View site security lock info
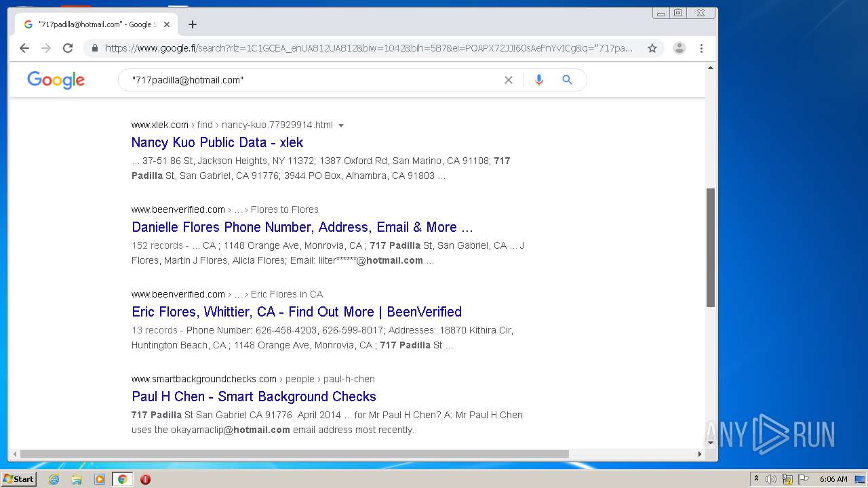The image size is (868, 488). [x=94, y=48]
